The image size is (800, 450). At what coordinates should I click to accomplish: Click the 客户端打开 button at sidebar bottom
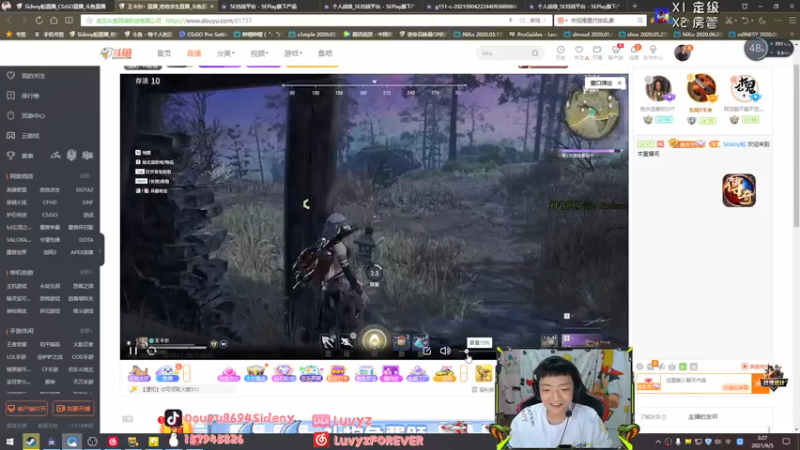click(27, 409)
